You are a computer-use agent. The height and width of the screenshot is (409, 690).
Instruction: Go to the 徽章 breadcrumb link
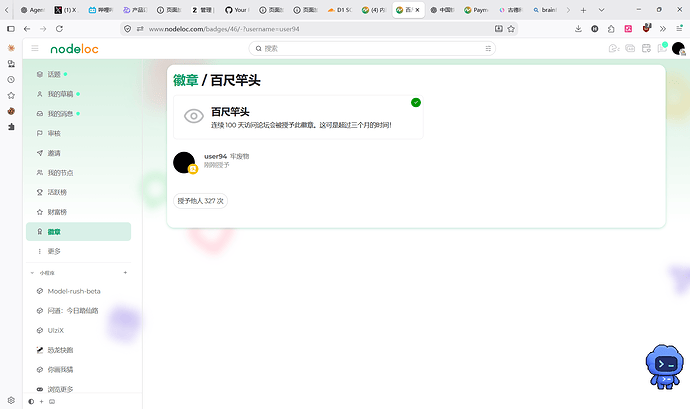[186, 80]
